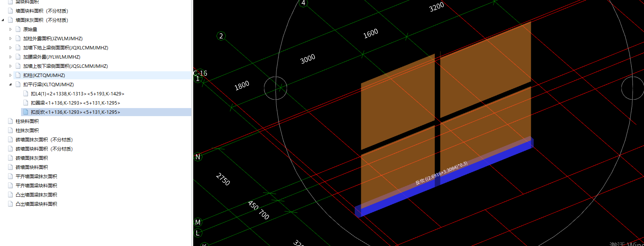This screenshot has width=644, height=246.
Task: Select 砖墙面块料面积 row without 不分材质
Action: [32, 167]
